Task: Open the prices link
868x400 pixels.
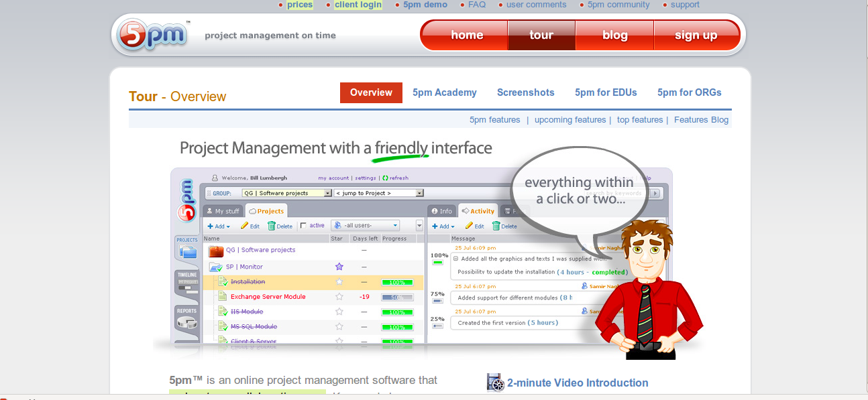Action: 300,5
